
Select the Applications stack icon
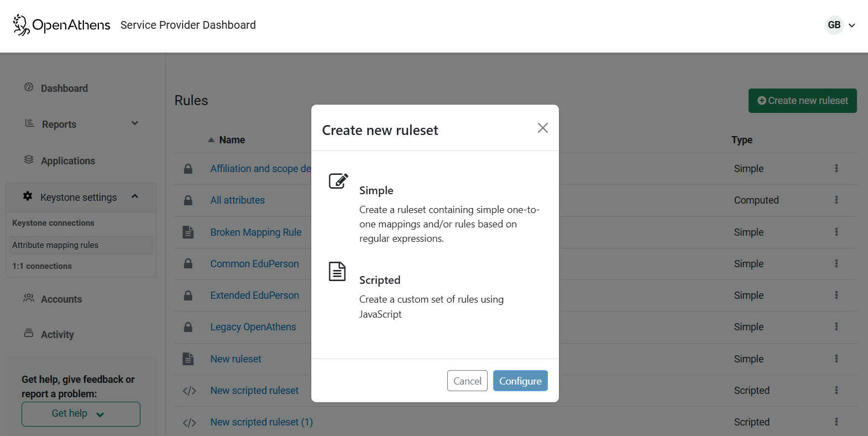click(x=28, y=160)
